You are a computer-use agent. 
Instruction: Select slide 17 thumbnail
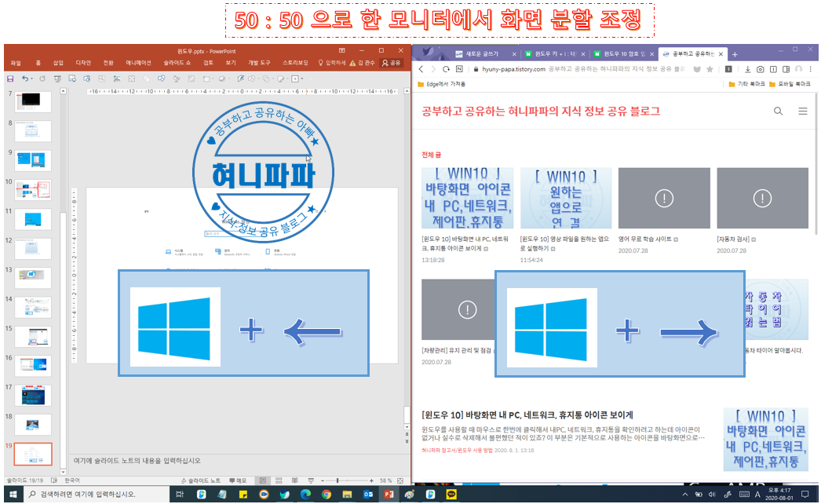33,395
